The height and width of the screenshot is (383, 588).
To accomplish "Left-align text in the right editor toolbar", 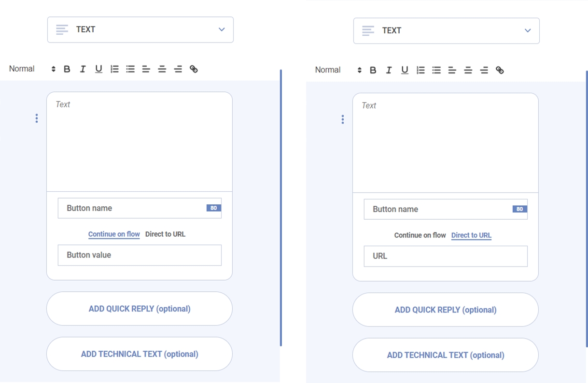I will pyautogui.click(x=452, y=70).
